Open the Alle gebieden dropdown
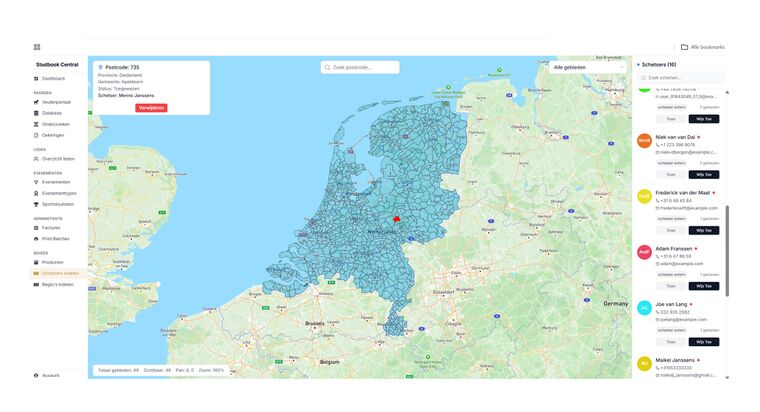Viewport: 760px width, 412px height. [588, 67]
